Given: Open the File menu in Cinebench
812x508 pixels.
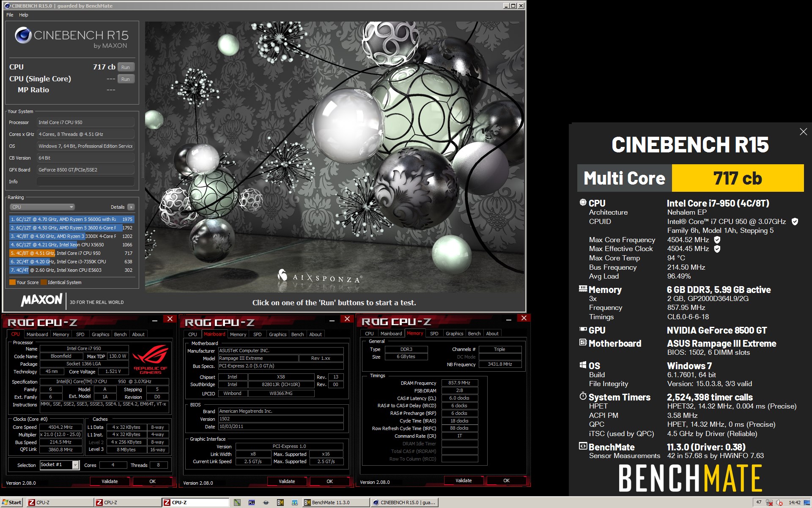Looking at the screenshot, I should [x=10, y=15].
